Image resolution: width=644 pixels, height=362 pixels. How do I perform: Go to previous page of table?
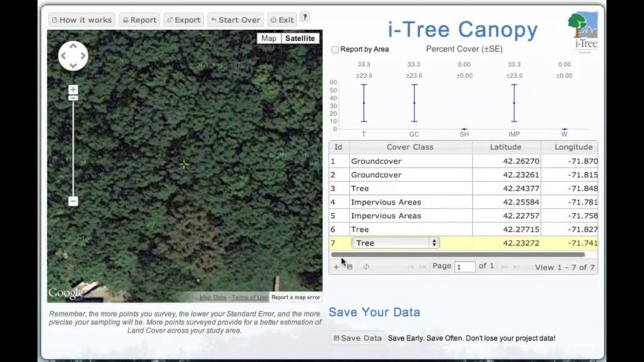422,266
